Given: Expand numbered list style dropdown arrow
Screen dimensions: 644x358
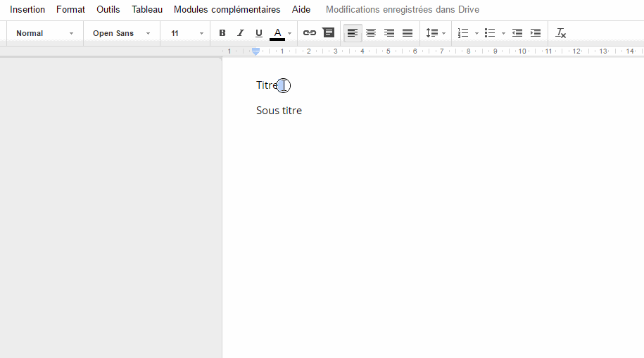Looking at the screenshot, I should click(x=476, y=33).
